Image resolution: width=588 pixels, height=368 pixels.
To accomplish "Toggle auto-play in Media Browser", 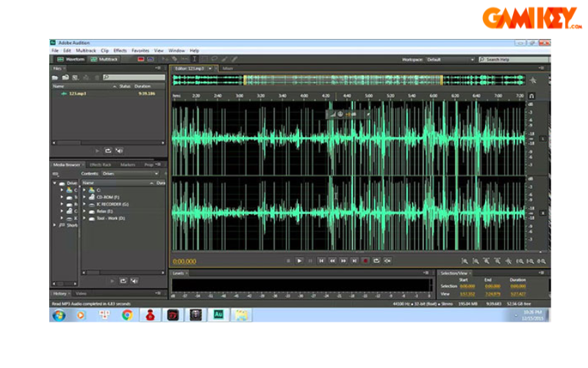I will pos(135,281).
